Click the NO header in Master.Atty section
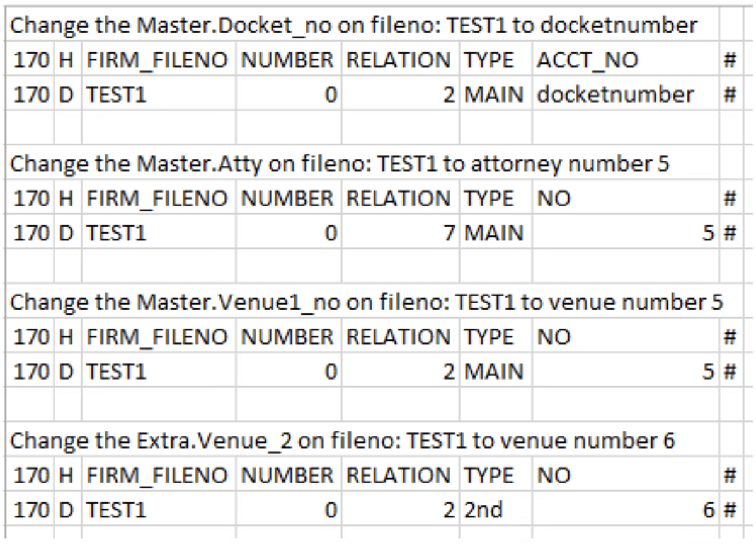 point(553,198)
